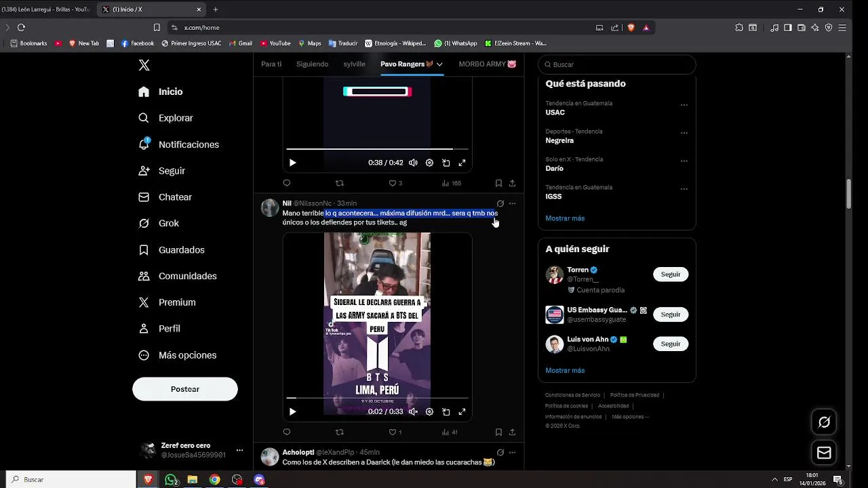Open Más opciones in the sidebar
Image resolution: width=868 pixels, height=488 pixels.
177,355
